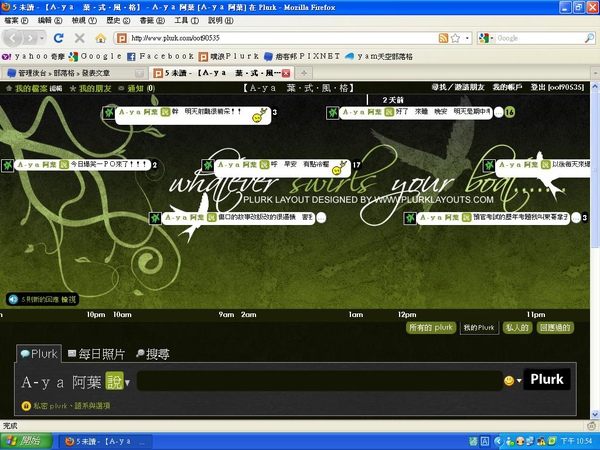The image size is (600, 450).
Task: Open the search engine selector dropdown
Action: point(486,38)
